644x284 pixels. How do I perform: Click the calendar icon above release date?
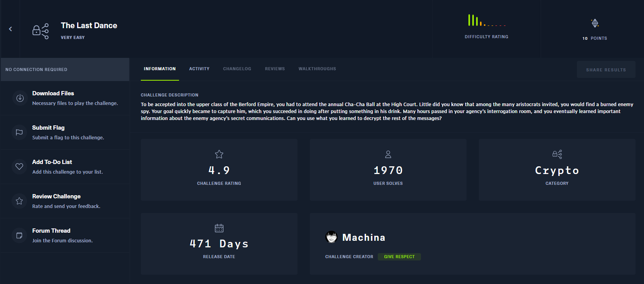219,228
